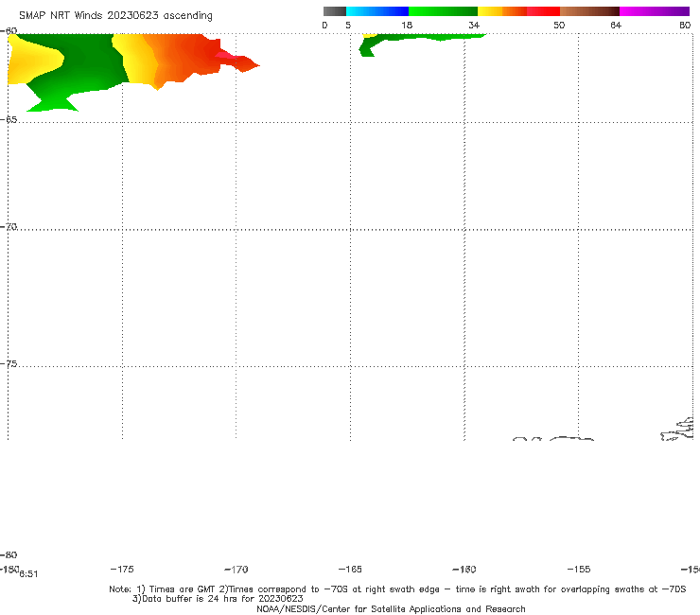This screenshot has width=700, height=615.
Task: Click the latitude label '-70'
Action: (x=9, y=226)
